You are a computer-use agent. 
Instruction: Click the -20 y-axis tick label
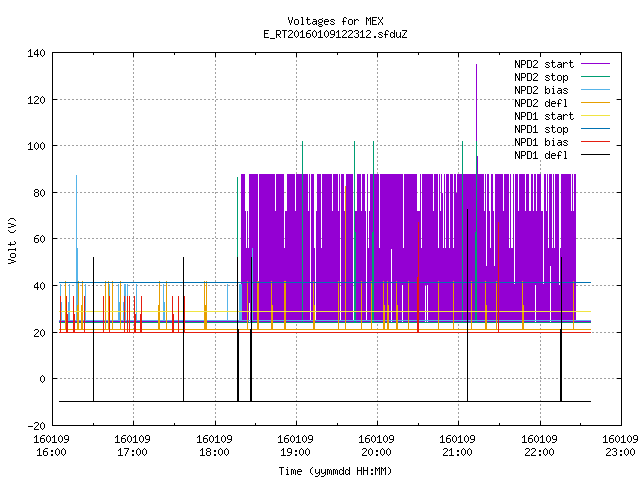(36, 426)
